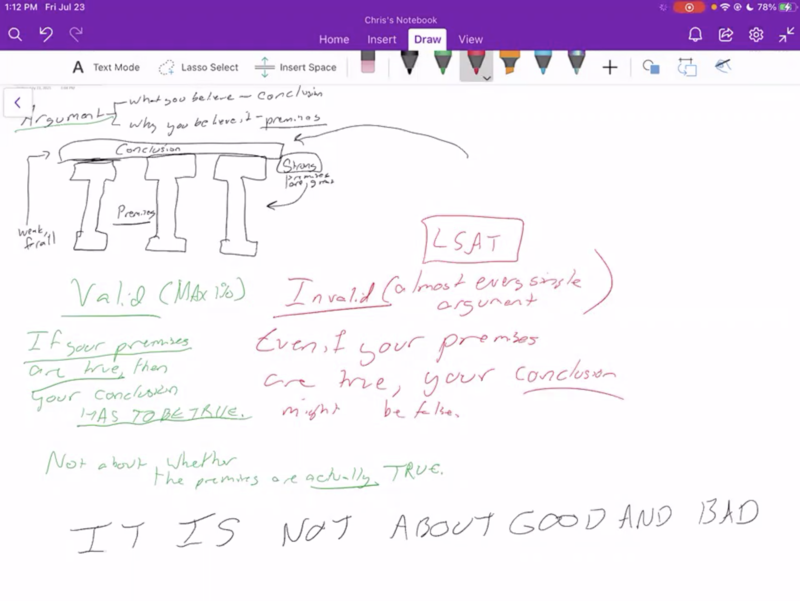
Task: Open the View tab
Action: (471, 39)
